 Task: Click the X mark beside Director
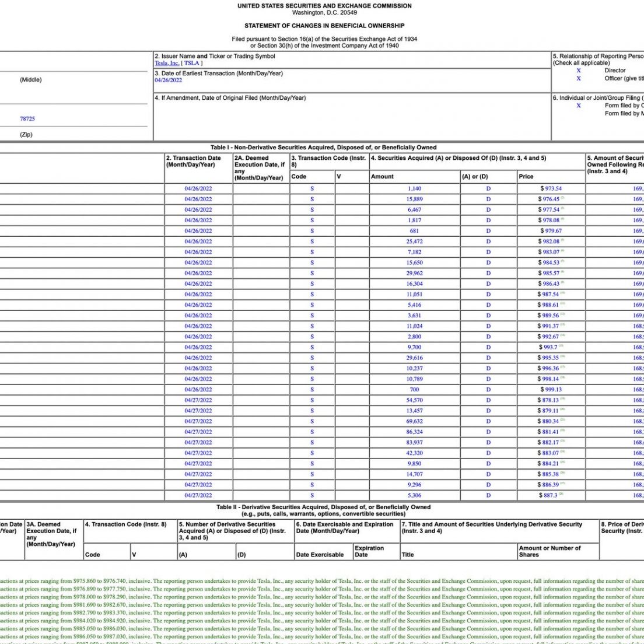tap(579, 71)
